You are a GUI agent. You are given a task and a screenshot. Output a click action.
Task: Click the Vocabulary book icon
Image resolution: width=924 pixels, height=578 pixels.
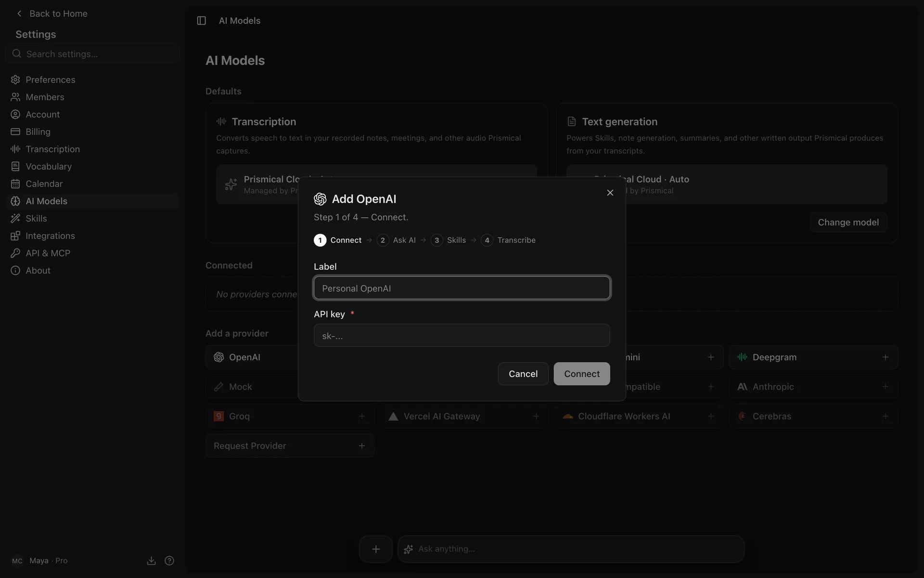pos(15,166)
